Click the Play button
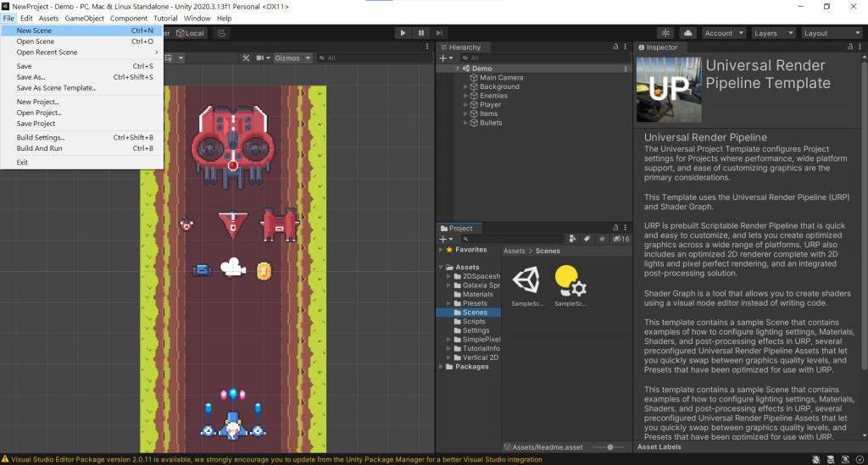Viewport: 868px width, 465px height. point(403,33)
